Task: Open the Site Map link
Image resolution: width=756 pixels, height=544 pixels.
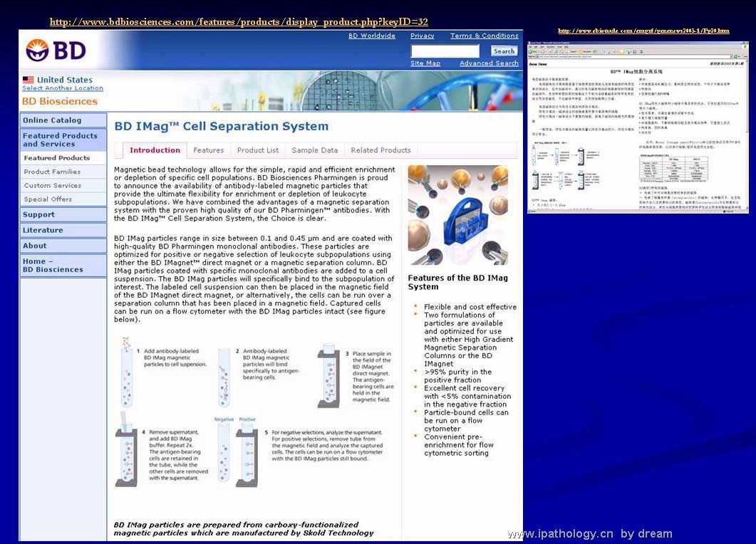Action: pos(425,63)
